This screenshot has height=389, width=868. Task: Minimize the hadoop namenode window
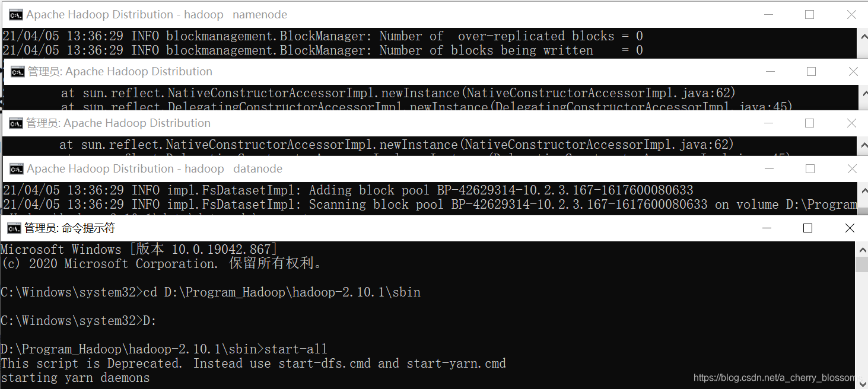tap(768, 14)
